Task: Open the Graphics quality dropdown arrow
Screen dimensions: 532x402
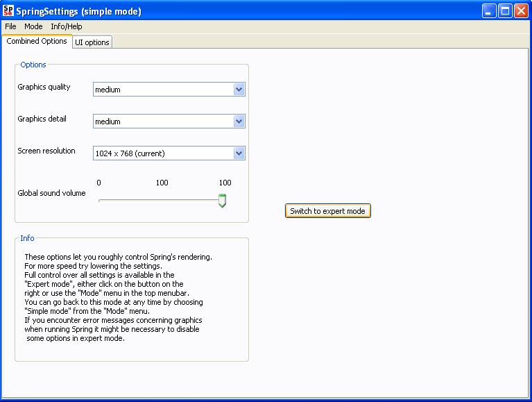Action: tap(239, 90)
